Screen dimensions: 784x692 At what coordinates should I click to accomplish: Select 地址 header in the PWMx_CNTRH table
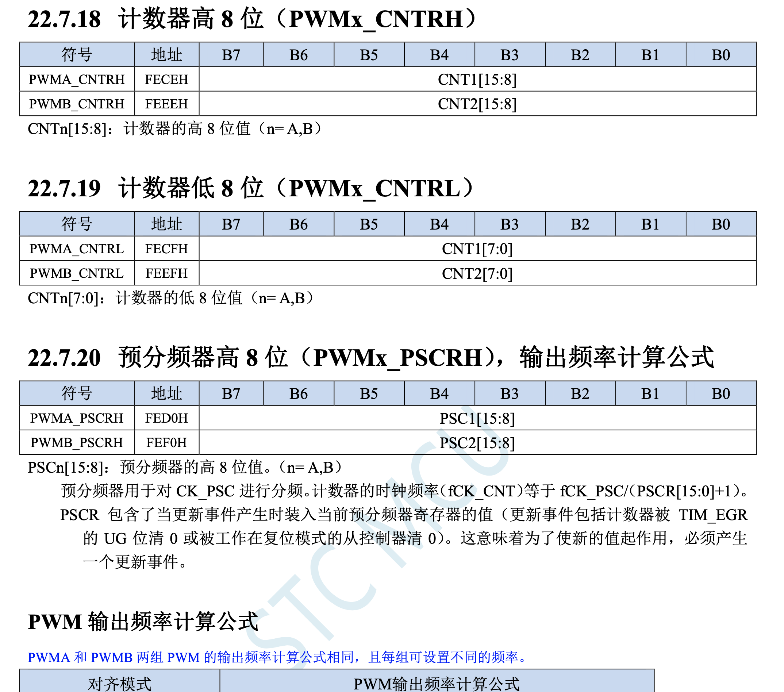(x=167, y=54)
